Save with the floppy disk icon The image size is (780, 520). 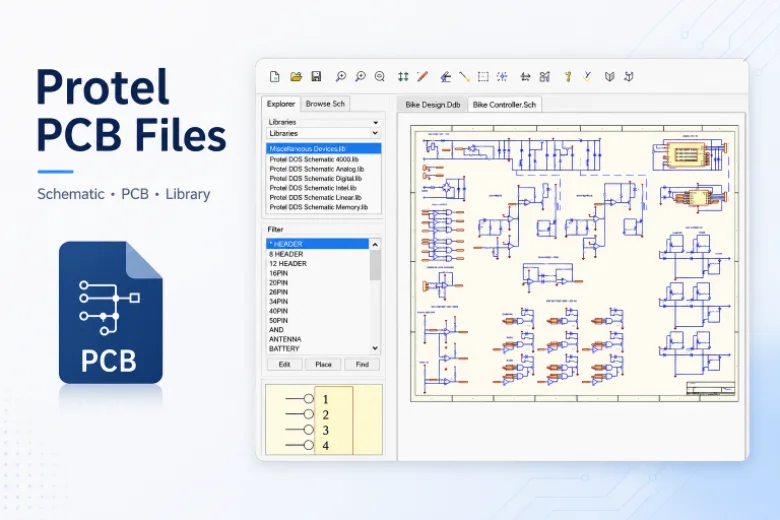pyautogui.click(x=316, y=77)
